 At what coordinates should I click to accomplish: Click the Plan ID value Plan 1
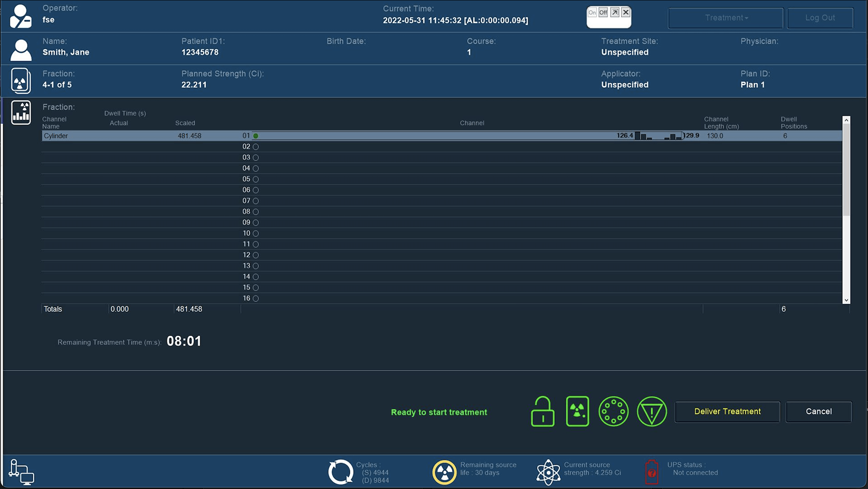pos(753,85)
